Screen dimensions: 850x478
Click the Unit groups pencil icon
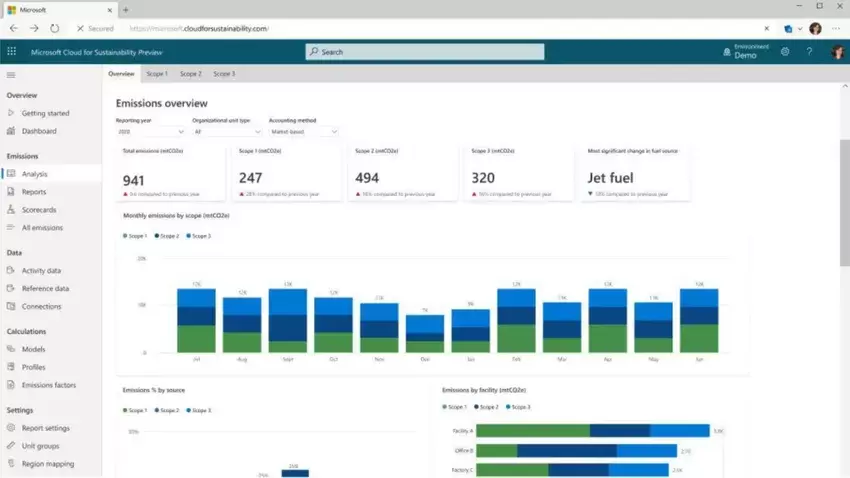[x=11, y=445]
